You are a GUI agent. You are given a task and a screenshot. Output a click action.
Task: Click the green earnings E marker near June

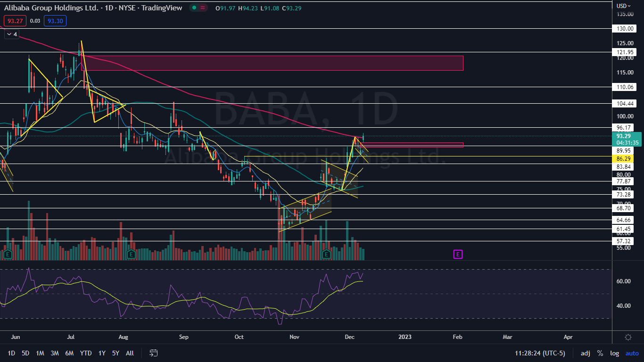click(x=8, y=255)
